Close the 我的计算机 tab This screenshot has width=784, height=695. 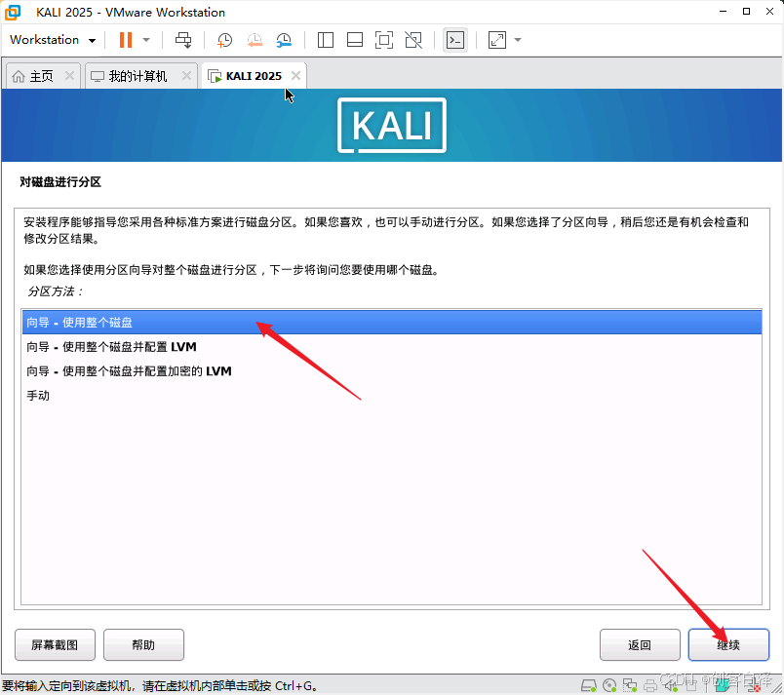186,76
